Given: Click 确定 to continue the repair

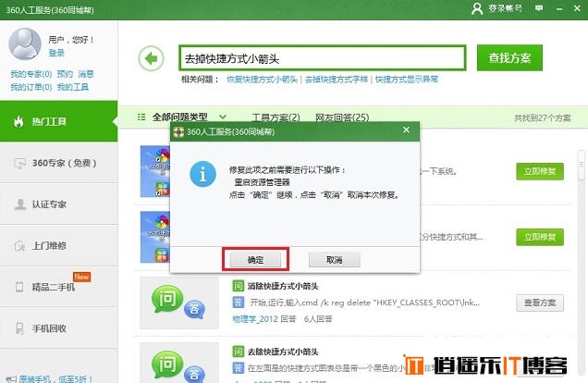Looking at the screenshot, I should pos(255,260).
